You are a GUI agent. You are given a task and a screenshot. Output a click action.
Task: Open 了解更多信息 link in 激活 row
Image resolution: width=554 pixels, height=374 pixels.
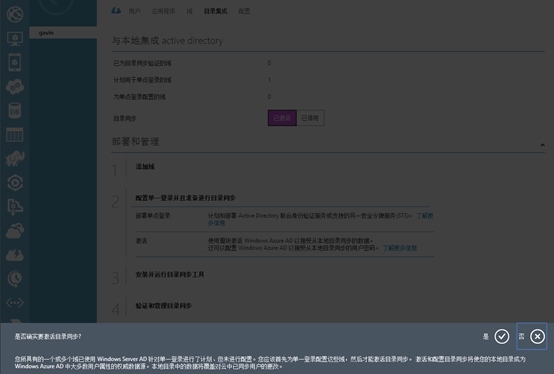pos(400,248)
